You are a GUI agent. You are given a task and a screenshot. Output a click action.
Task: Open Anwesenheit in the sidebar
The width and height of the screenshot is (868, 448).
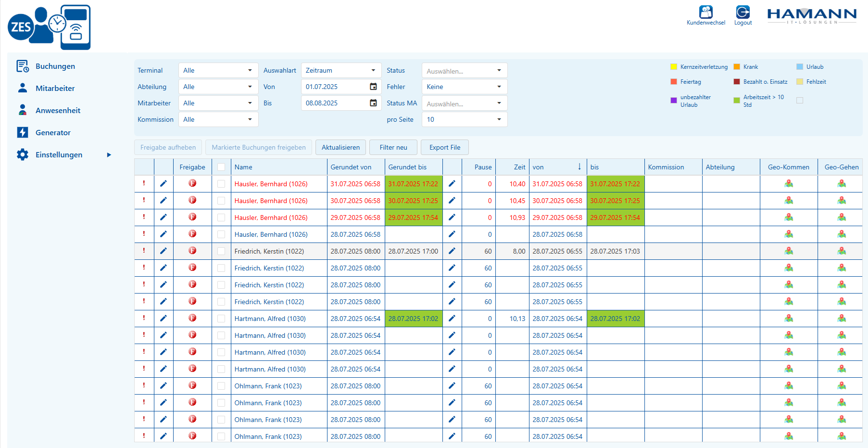pyautogui.click(x=58, y=110)
